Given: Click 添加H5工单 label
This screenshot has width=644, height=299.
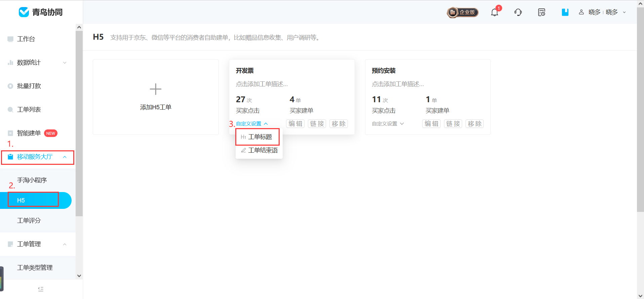Looking at the screenshot, I should coord(156,107).
